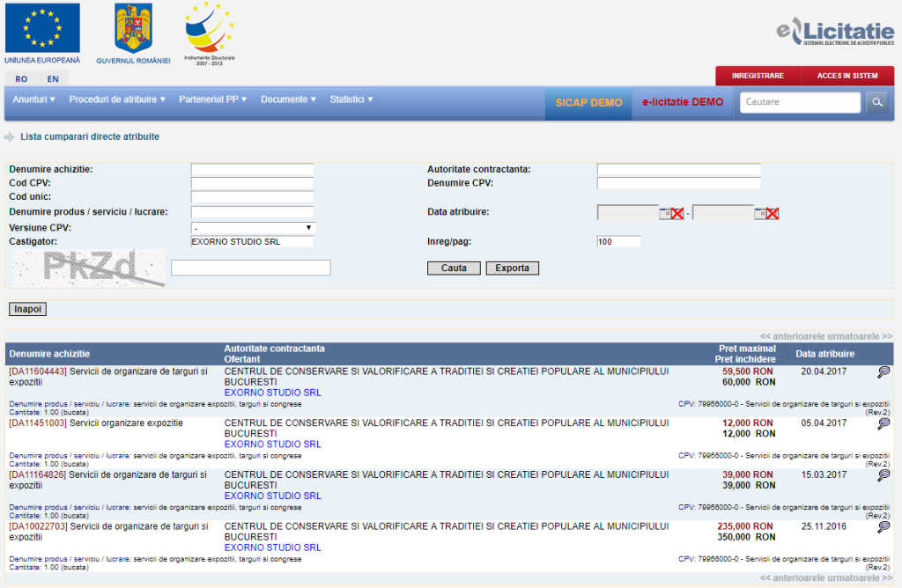
Task: Click the CAPTCHA text input field
Action: click(250, 268)
